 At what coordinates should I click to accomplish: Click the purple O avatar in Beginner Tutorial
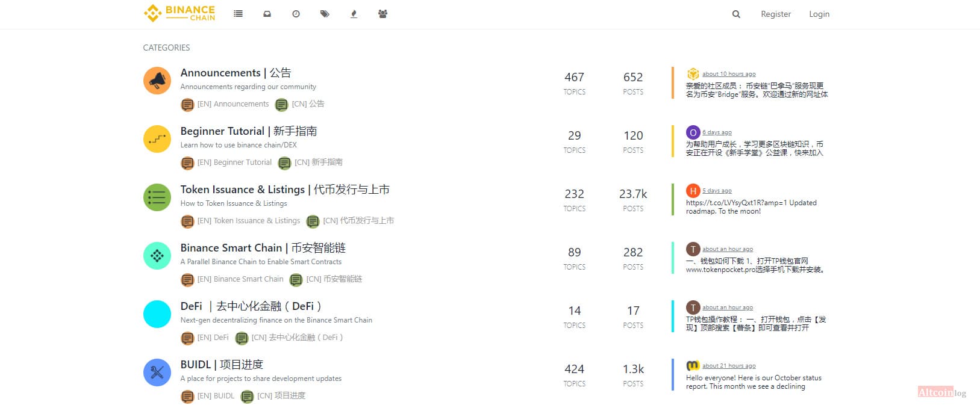click(x=693, y=132)
